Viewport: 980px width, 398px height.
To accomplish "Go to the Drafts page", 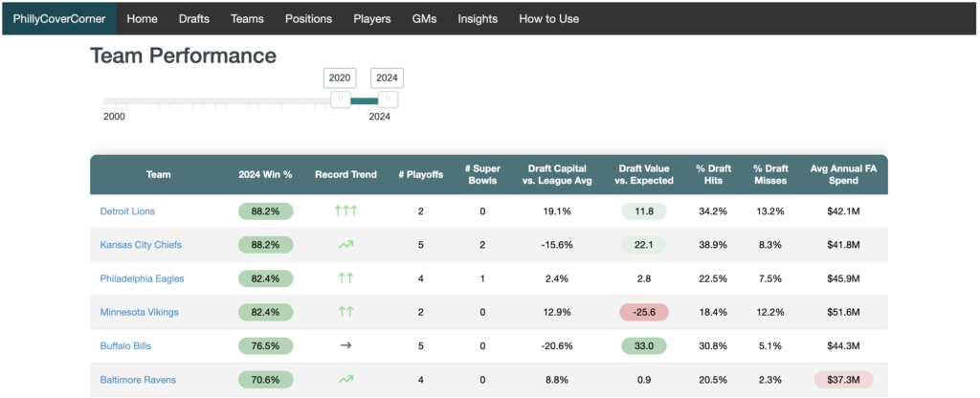I will [194, 18].
